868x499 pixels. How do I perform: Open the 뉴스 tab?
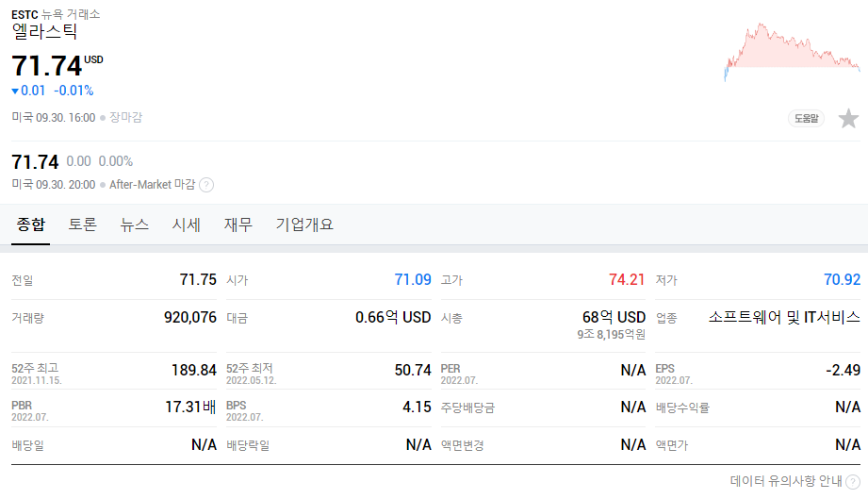click(x=135, y=225)
